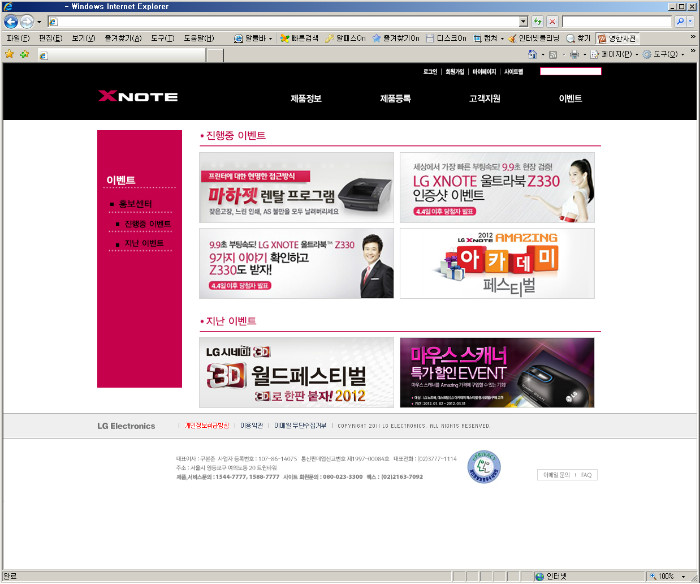Click the Print icon in command bar
This screenshot has height=584, width=700.
pos(574,54)
